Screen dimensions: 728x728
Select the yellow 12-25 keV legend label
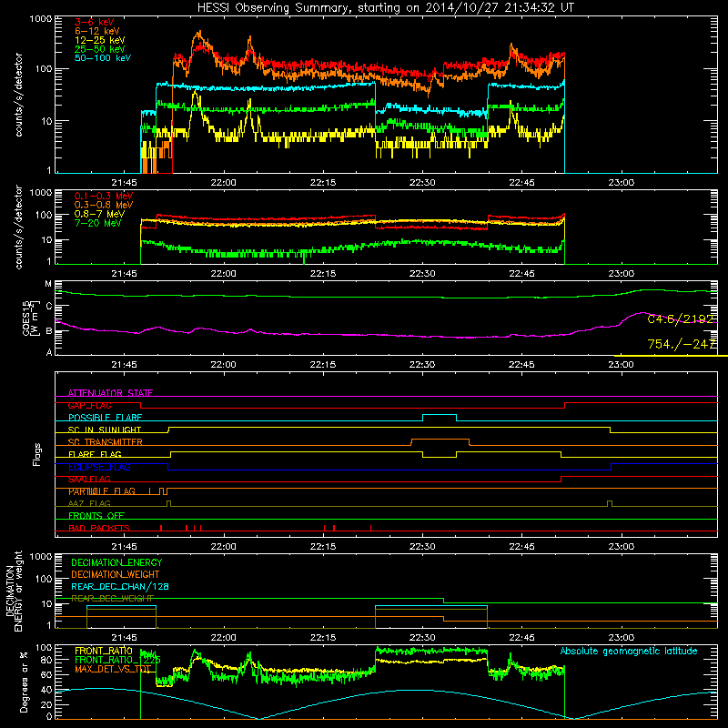(99, 40)
